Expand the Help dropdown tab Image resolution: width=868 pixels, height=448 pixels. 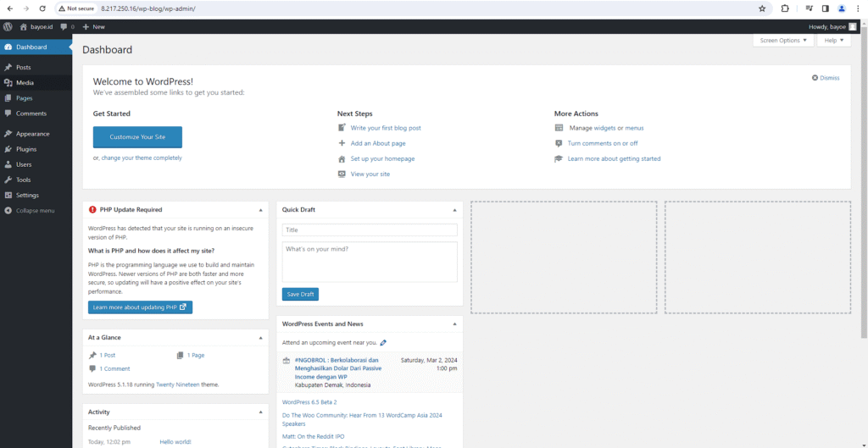(833, 41)
